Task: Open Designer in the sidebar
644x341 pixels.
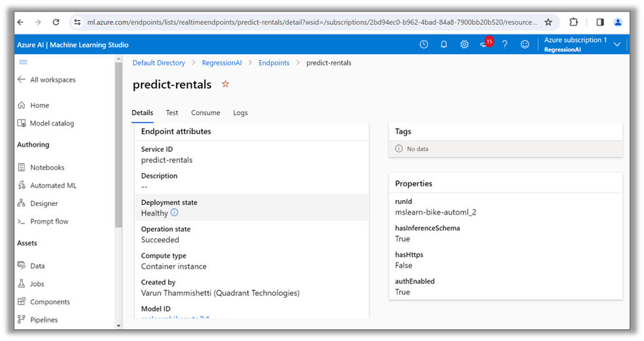Action: 44,204
